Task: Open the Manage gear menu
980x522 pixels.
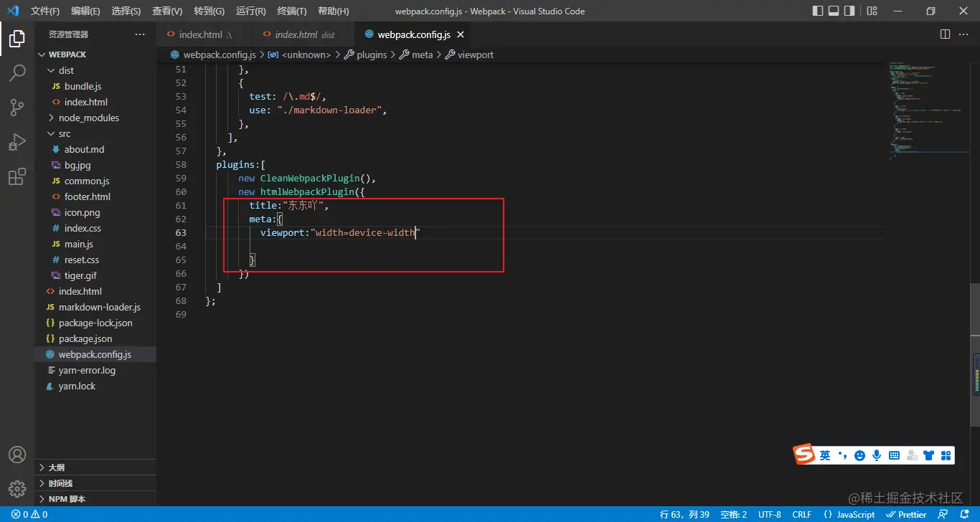Action: (x=17, y=489)
